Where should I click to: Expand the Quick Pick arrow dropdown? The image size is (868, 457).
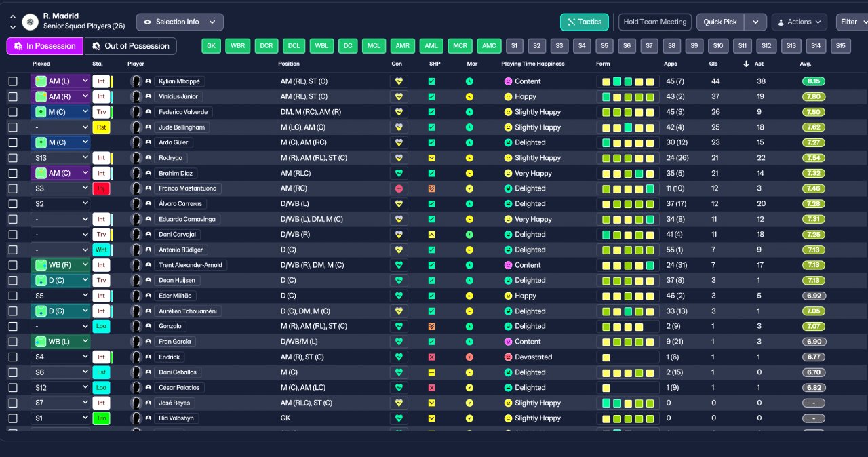point(755,22)
